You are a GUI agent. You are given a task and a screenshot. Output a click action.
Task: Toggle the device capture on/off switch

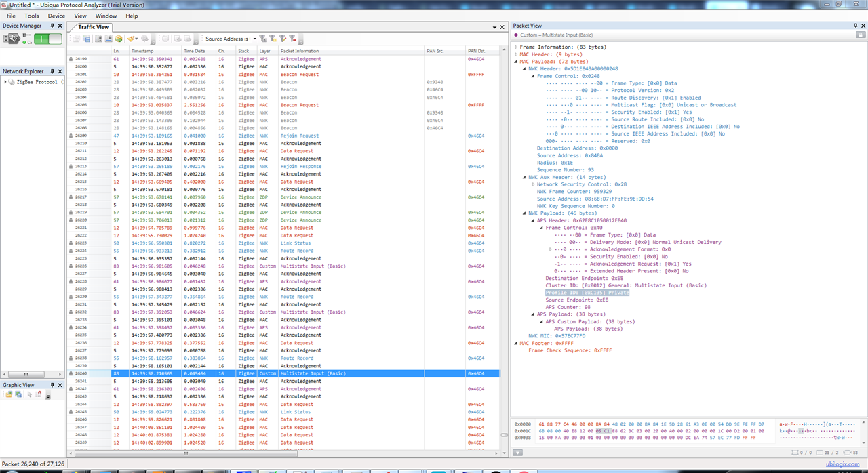click(x=48, y=39)
